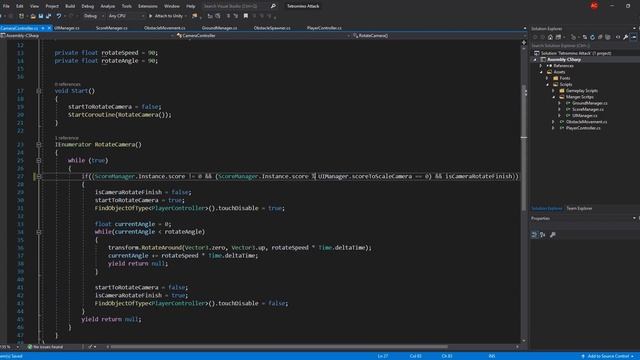Click the Save All icon in toolbar
Viewport: 640px width, 360px height.
[x=49, y=16]
